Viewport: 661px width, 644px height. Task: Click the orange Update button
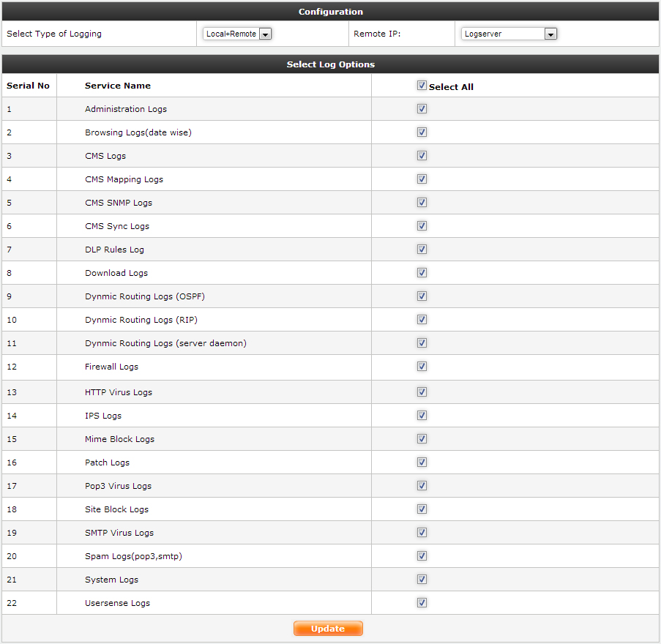click(328, 629)
